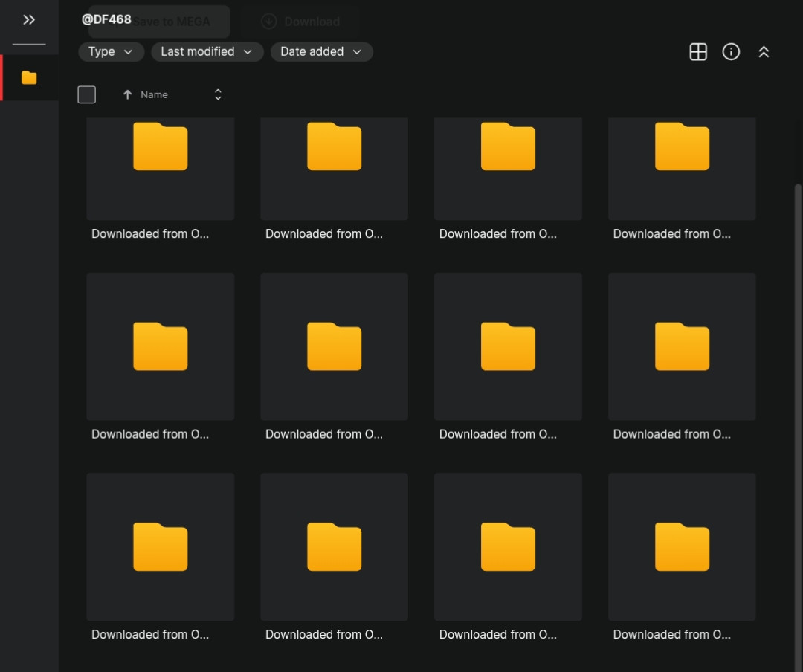The image size is (803, 672).
Task: Expand the left sidebar with double chevron
Action: pyautogui.click(x=29, y=20)
